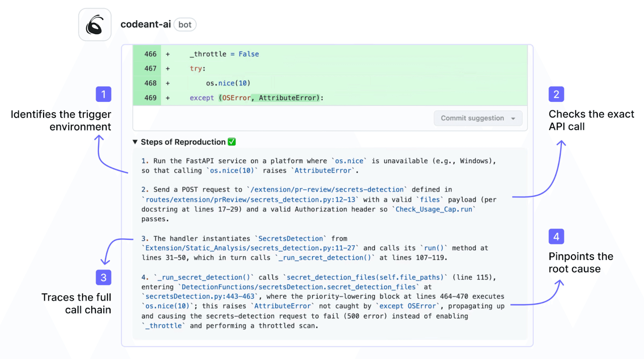Click the SecretsDetection class reference in step 3
The width and height of the screenshot is (644, 359).
[x=290, y=238]
